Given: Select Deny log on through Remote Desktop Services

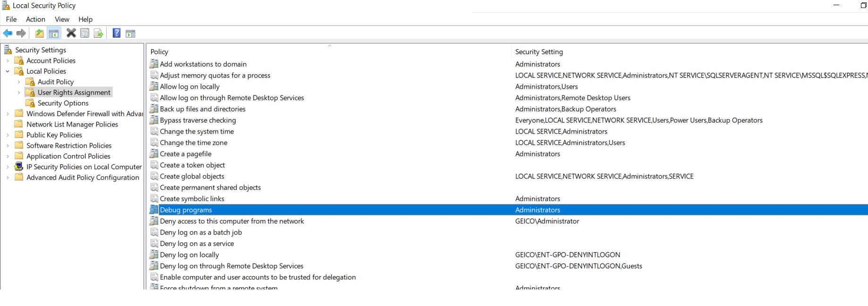Looking at the screenshot, I should click(x=231, y=266).
